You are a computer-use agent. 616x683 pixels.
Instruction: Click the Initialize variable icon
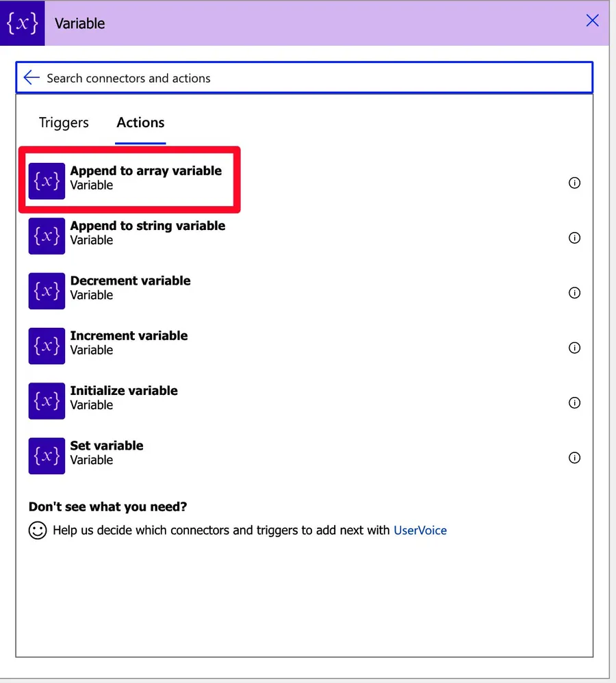[47, 400]
